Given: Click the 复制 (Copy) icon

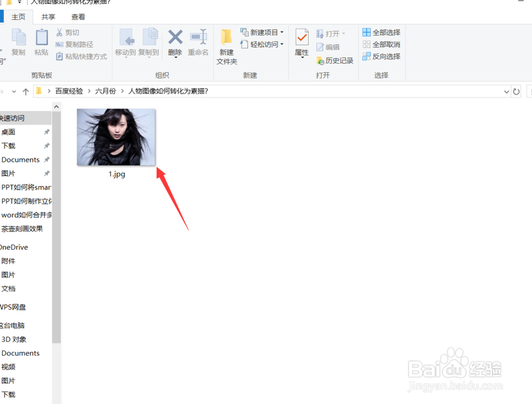Looking at the screenshot, I should click(x=19, y=42).
